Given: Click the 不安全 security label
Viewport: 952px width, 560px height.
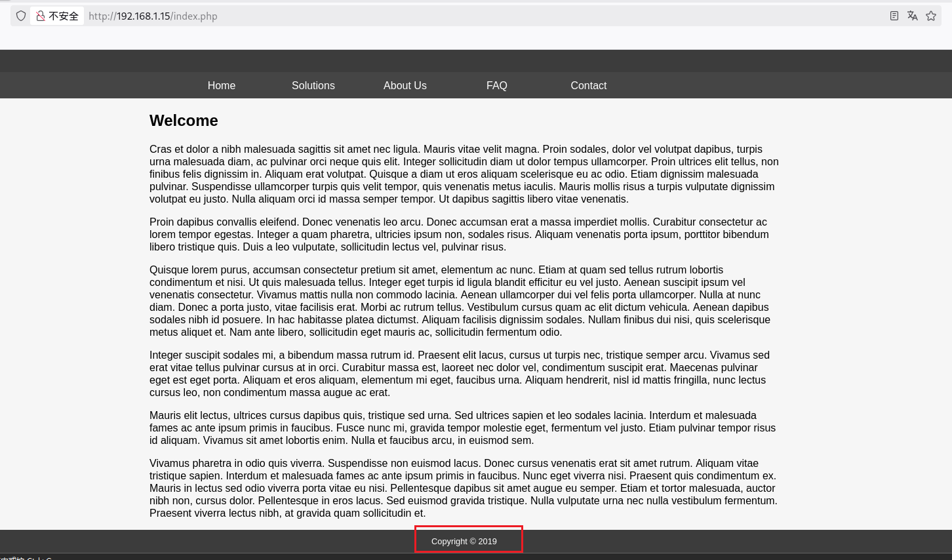Looking at the screenshot, I should (x=64, y=16).
